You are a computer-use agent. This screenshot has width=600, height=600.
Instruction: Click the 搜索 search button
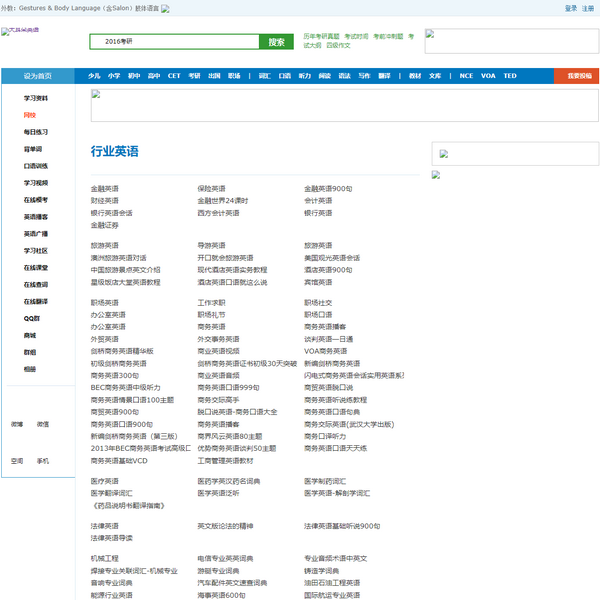(x=277, y=42)
